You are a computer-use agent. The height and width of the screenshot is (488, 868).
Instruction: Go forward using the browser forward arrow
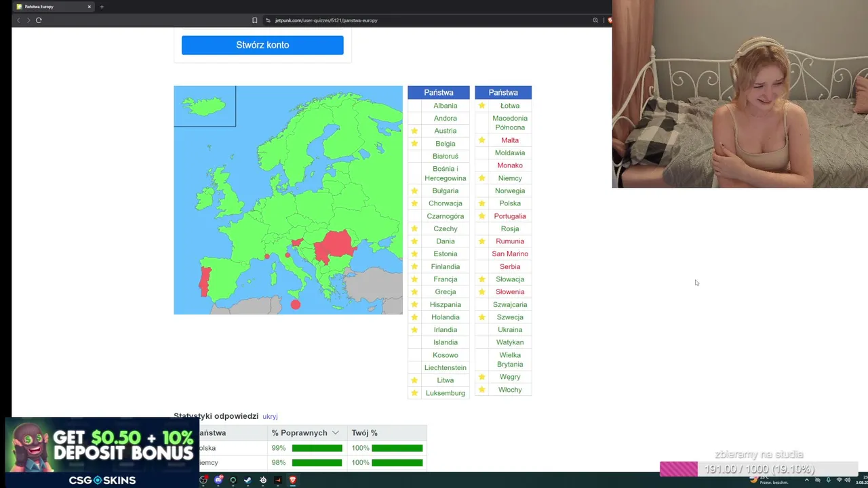28,20
